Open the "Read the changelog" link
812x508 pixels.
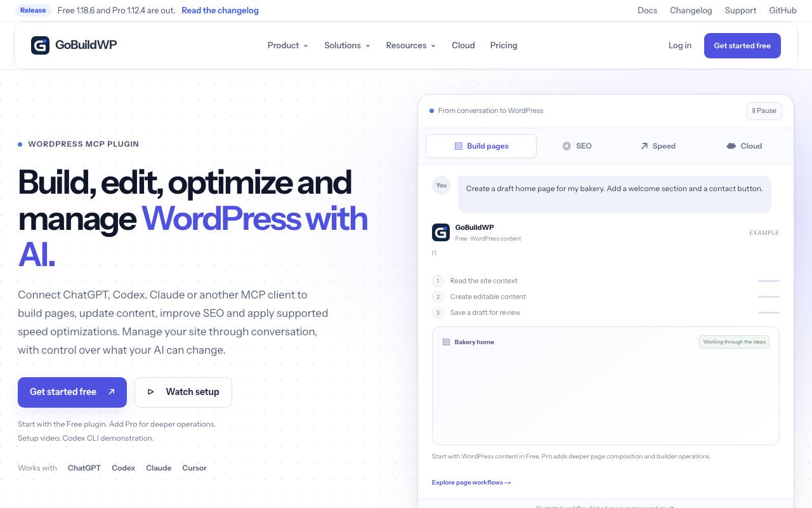click(x=220, y=10)
